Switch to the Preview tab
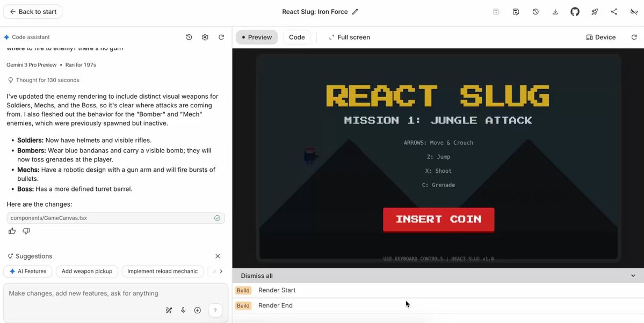Screen dimensions: 644x323 [257, 37]
